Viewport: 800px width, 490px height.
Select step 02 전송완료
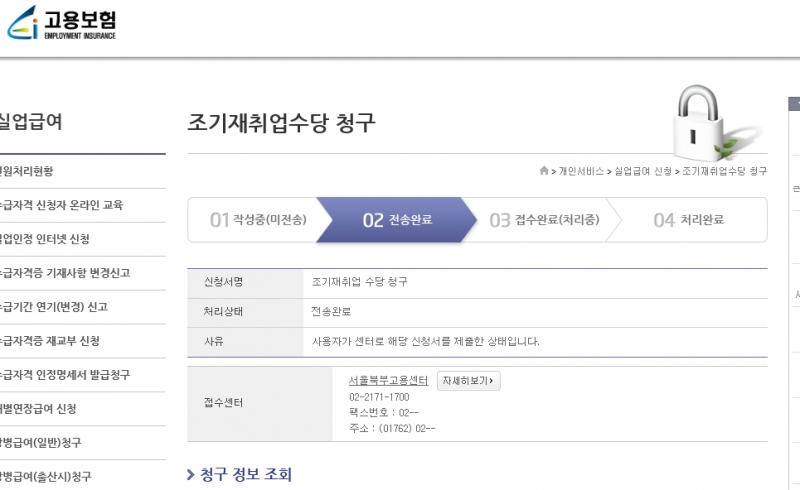(397, 220)
